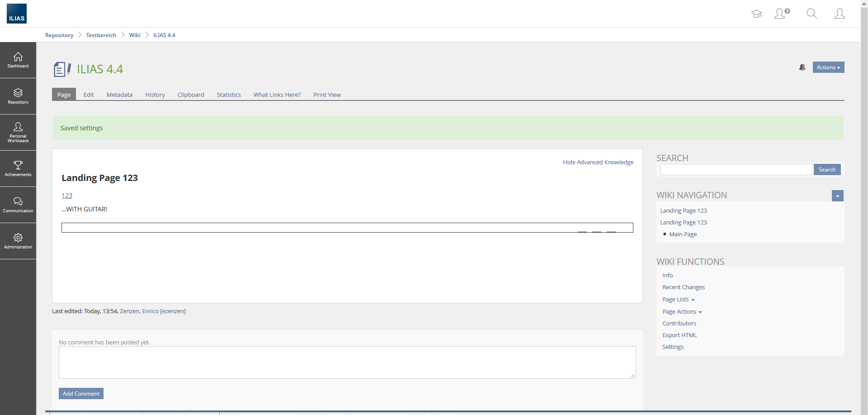
Task: Go to Testbereich in the breadcrumb
Action: 101,35
